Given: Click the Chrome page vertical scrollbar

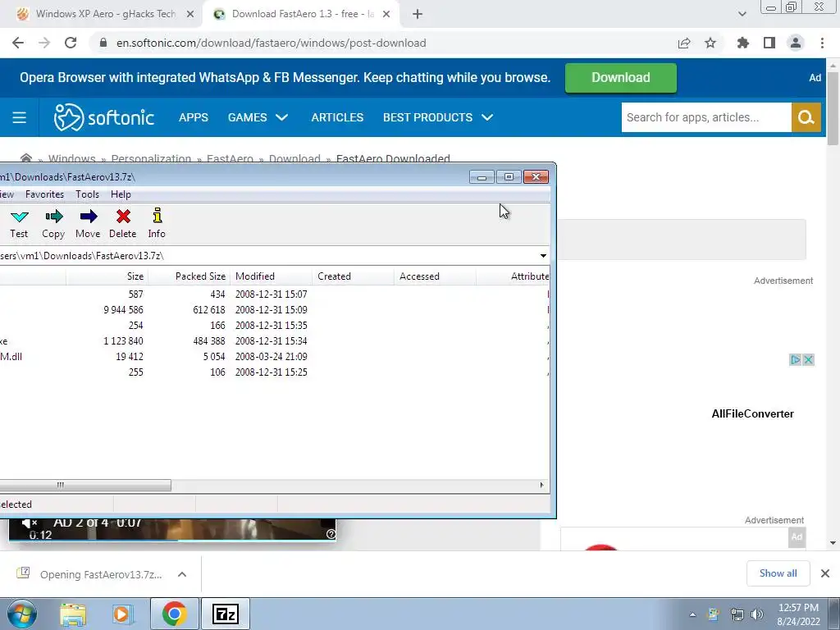Looking at the screenshot, I should tap(833, 107).
